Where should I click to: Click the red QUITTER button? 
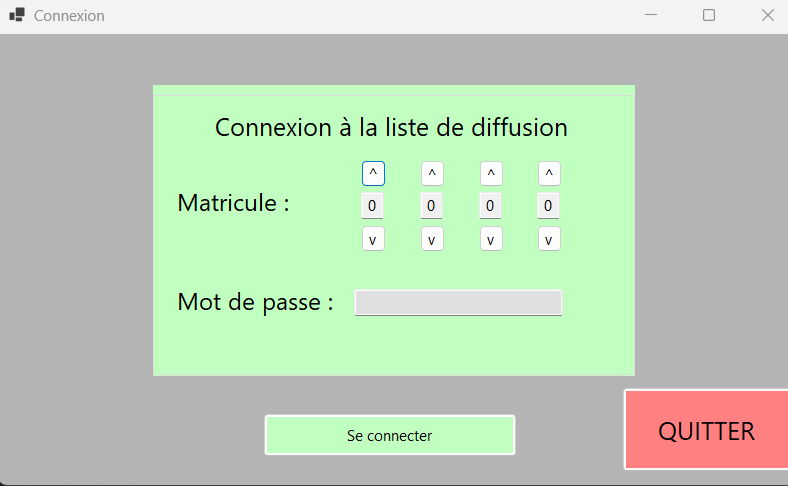tap(706, 431)
